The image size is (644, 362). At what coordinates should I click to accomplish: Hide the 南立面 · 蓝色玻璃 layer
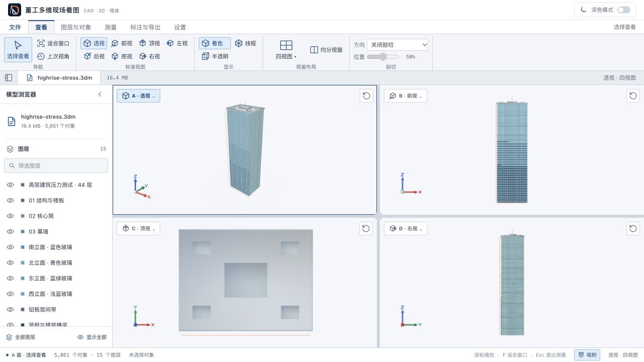pos(10,247)
